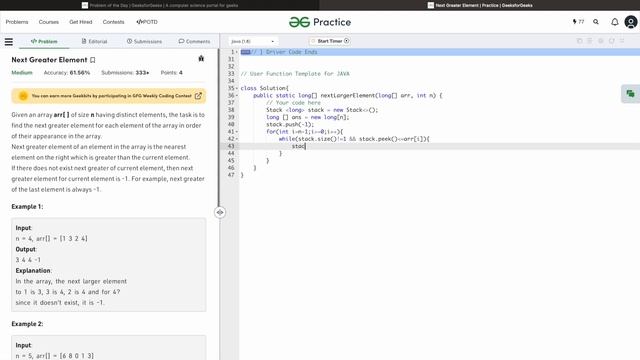Image resolution: width=640 pixels, height=360 pixels.
Task: Click the Accuracy 61.56% stat
Action: click(67, 73)
